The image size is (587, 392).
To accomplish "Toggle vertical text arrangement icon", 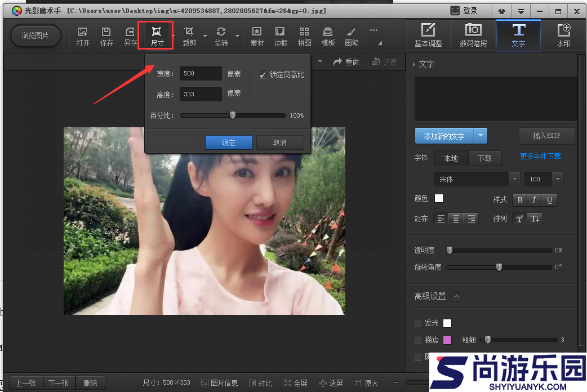I will 535,219.
